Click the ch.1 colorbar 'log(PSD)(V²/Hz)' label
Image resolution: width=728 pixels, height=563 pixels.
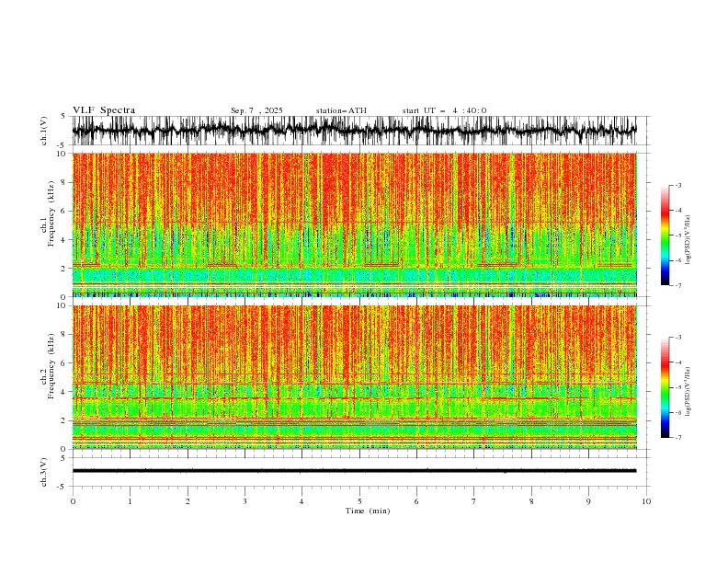688,240
